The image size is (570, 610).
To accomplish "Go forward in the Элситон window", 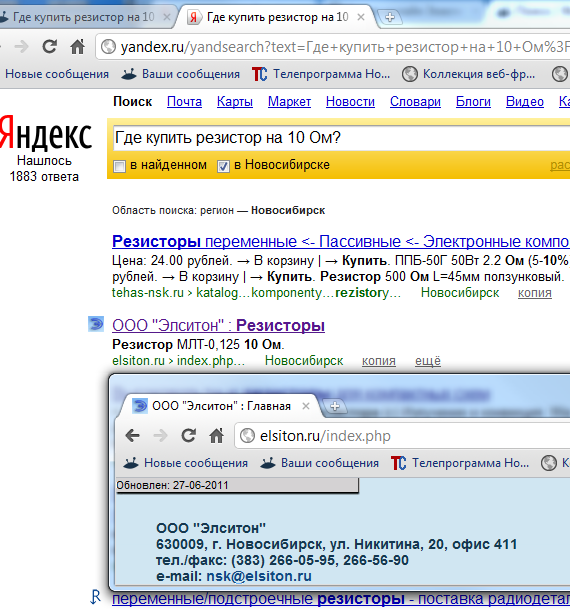I will [x=160, y=436].
